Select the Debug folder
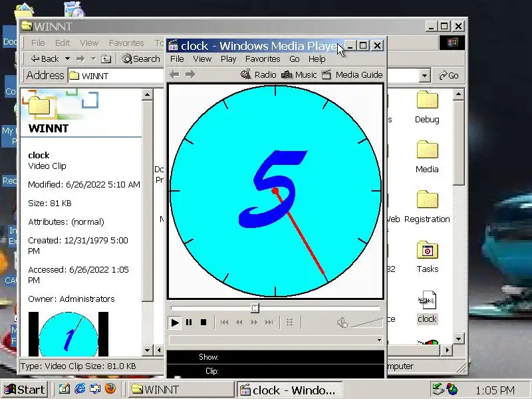Viewport: 532px width, 399px height. 427,108
